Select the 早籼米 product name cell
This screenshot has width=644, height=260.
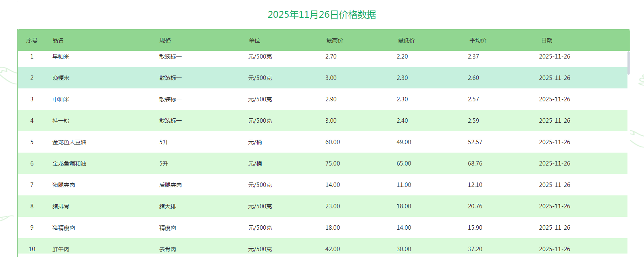tap(61, 57)
